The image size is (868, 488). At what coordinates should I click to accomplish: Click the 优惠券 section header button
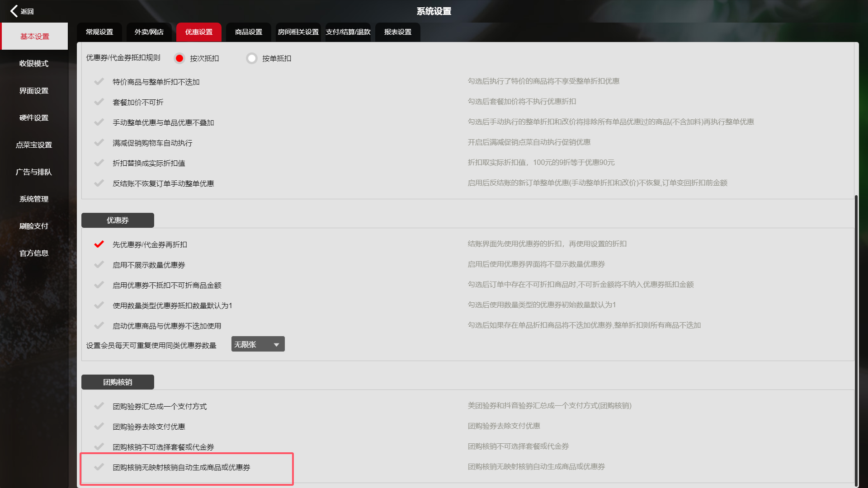118,220
